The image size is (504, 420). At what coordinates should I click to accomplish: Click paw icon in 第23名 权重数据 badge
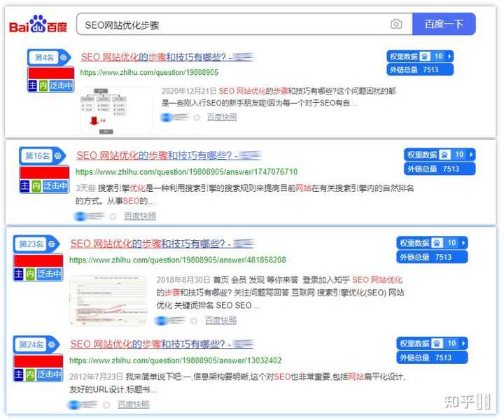[437, 243]
